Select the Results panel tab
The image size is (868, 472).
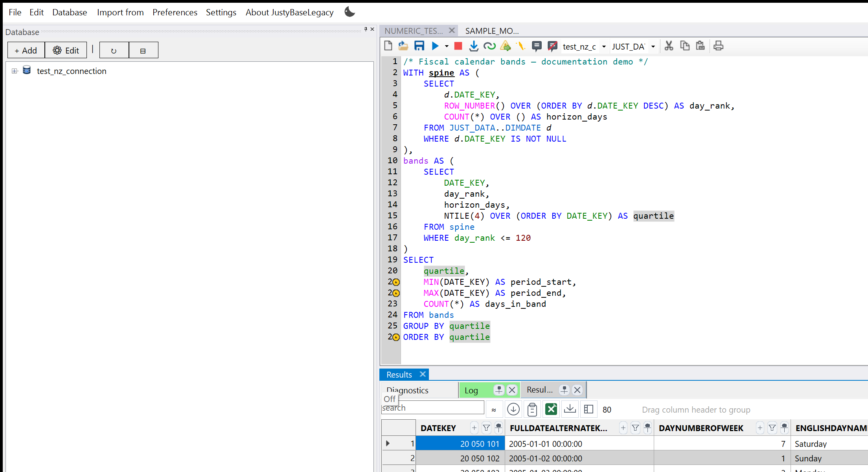pyautogui.click(x=399, y=375)
